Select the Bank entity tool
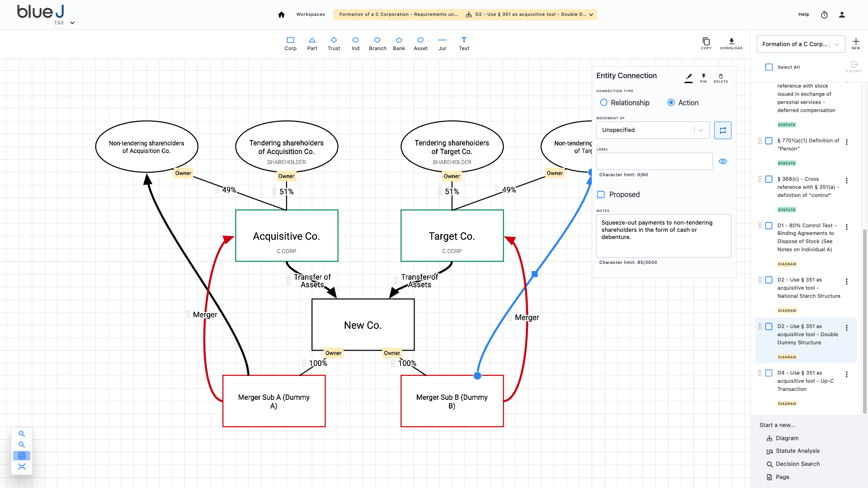The height and width of the screenshot is (488, 868). (x=399, y=43)
